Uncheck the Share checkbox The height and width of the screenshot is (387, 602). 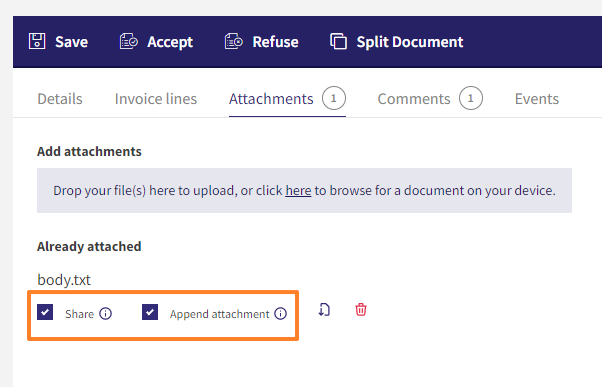pyautogui.click(x=45, y=312)
